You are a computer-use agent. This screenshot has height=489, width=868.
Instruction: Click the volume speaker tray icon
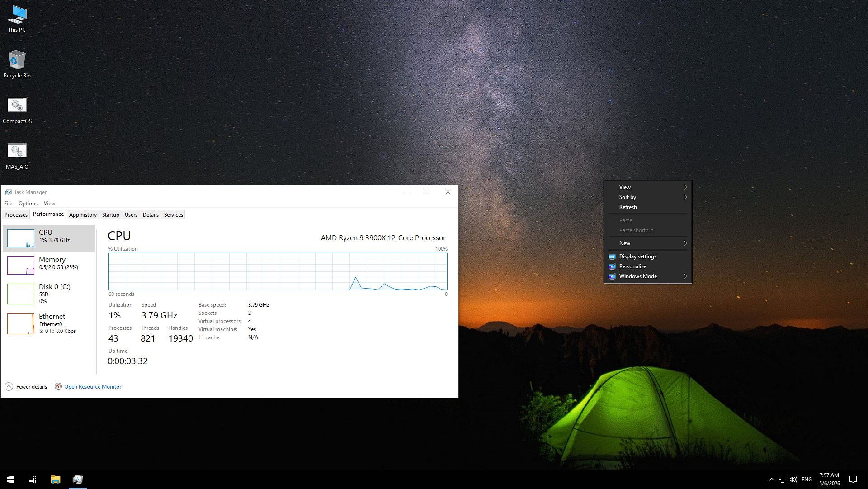point(793,480)
